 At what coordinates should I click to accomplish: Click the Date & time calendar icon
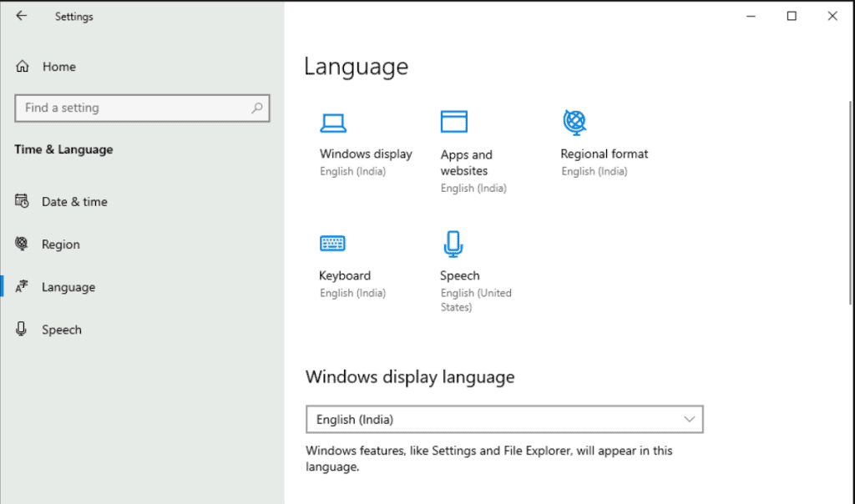tap(23, 202)
